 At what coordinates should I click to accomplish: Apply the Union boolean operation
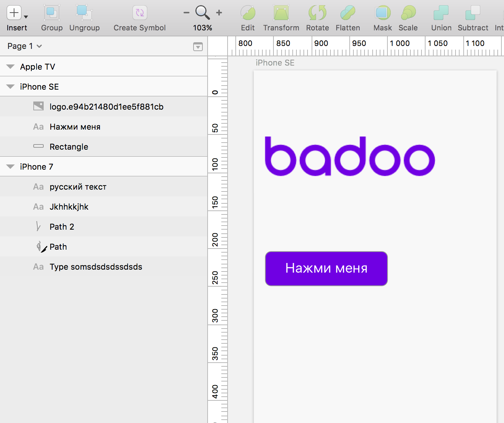pos(441,13)
